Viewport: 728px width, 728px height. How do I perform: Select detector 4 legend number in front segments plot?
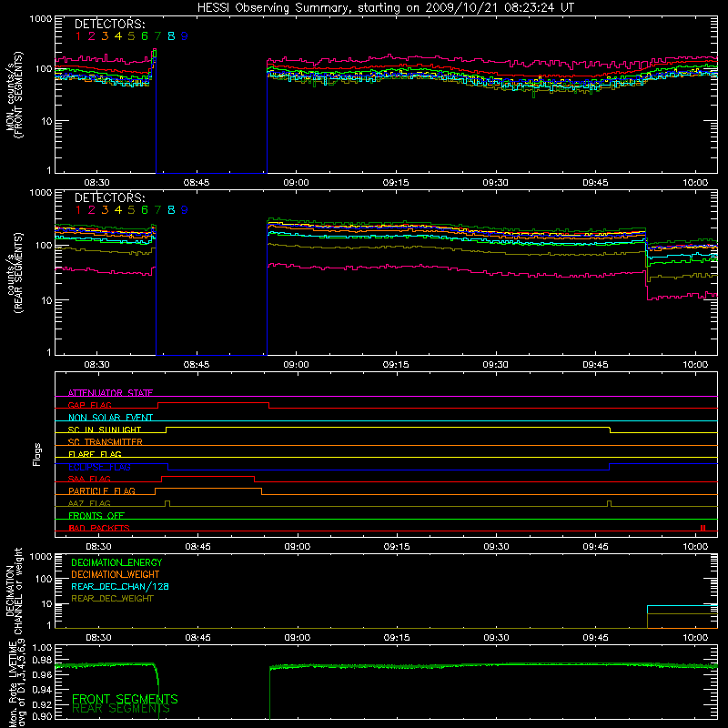pos(118,36)
